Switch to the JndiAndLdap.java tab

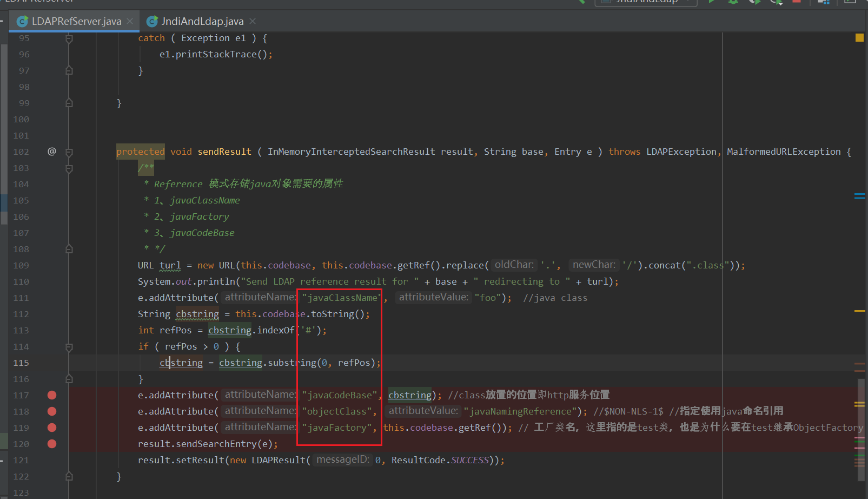pyautogui.click(x=202, y=21)
